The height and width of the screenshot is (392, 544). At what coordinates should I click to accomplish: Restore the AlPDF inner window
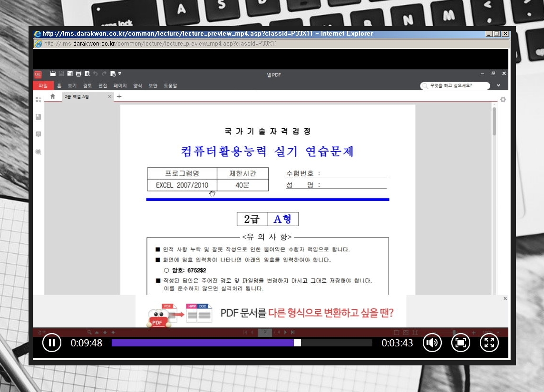493,74
